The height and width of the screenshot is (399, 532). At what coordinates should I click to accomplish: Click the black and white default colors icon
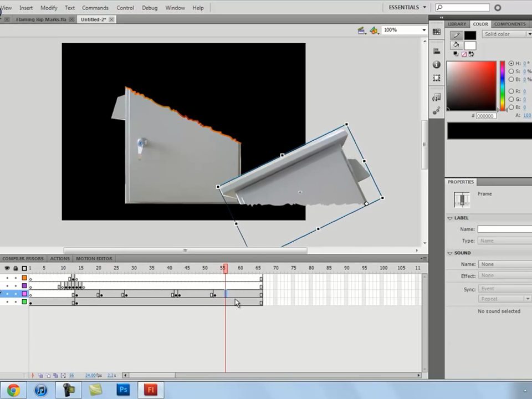point(456,54)
